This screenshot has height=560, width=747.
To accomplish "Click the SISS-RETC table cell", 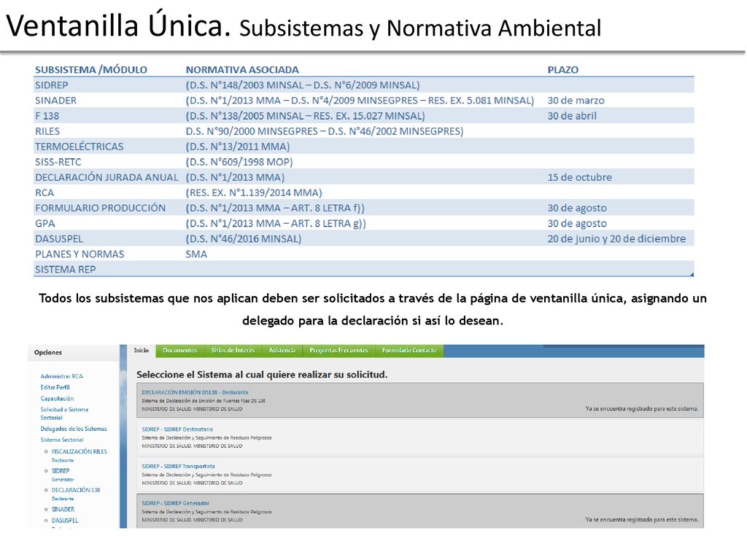I will click(58, 162).
